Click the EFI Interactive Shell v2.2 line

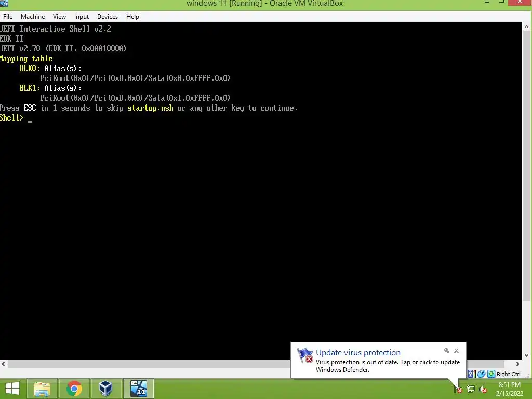(55, 29)
